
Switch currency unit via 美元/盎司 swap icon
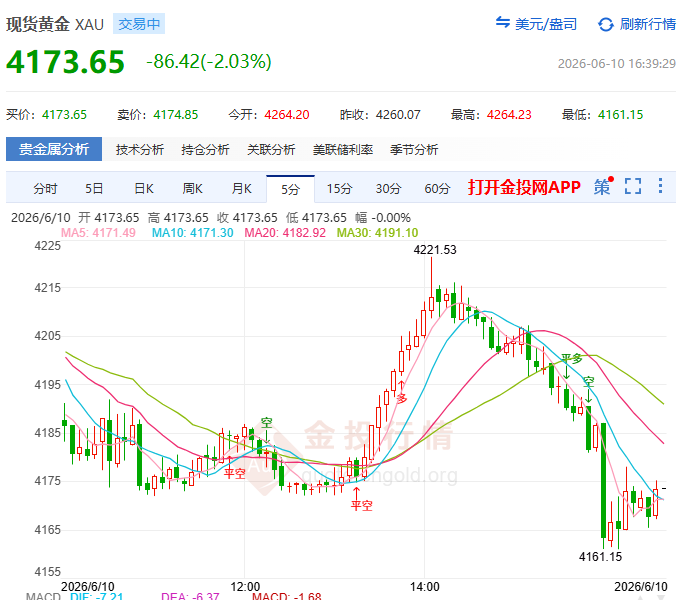pos(503,22)
